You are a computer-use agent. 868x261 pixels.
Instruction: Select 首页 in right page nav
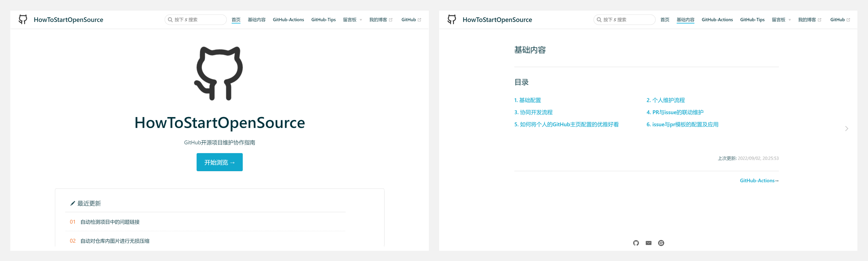pos(665,20)
